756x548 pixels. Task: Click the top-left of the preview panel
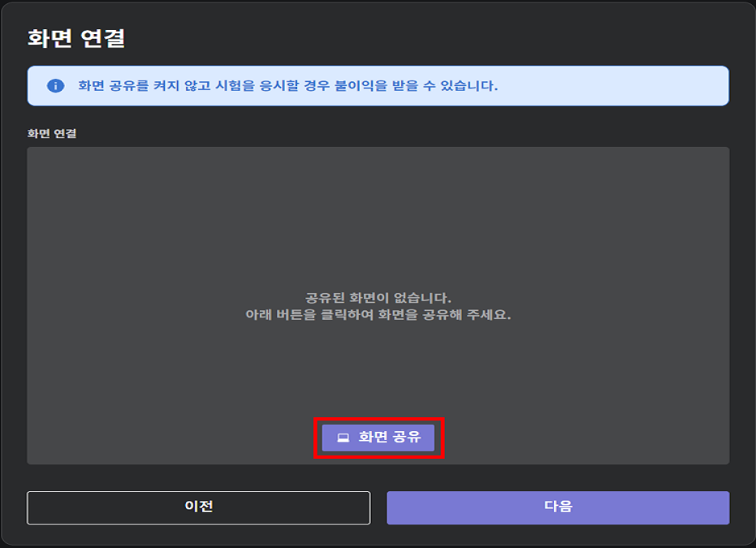[x=41, y=160]
